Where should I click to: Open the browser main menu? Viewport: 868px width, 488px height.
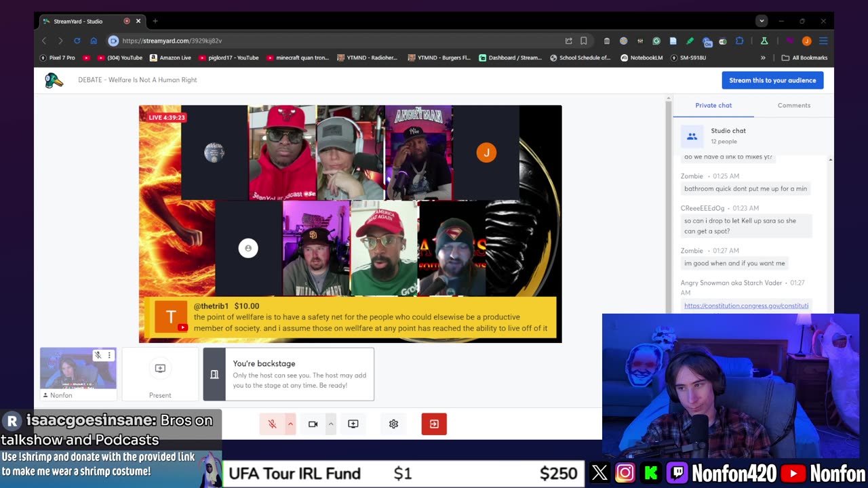823,41
